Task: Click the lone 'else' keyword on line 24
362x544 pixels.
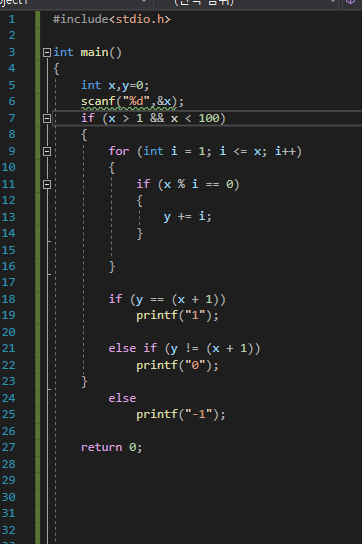Action: pos(122,398)
